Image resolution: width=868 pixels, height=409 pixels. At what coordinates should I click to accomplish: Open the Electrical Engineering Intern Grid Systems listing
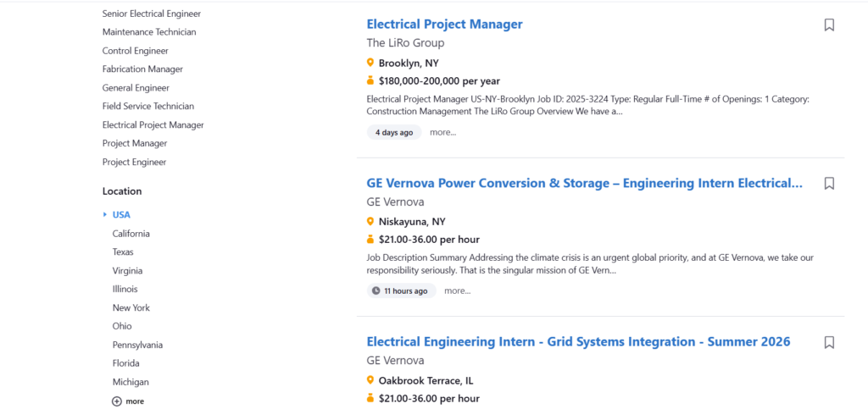(578, 342)
